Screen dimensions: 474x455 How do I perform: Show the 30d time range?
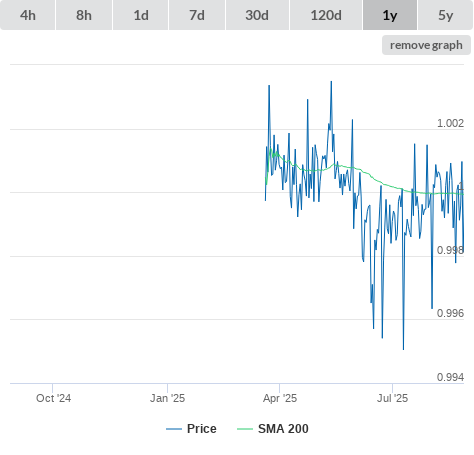257,15
